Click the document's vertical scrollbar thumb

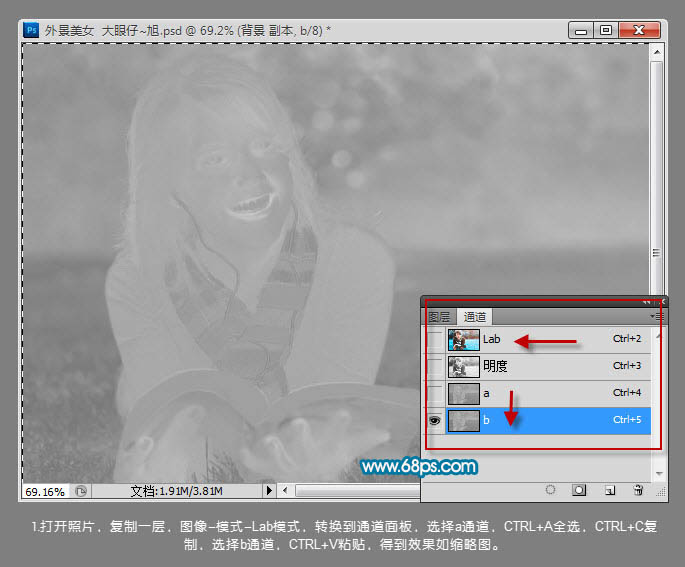tap(656, 179)
